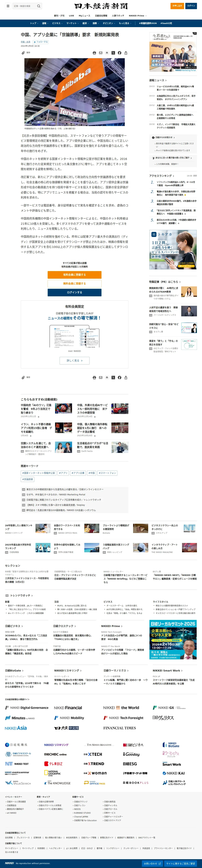This screenshot has height=868, width=202.
Task: Open the FINANCIAL TIMES logo link
Action: [120, 728]
